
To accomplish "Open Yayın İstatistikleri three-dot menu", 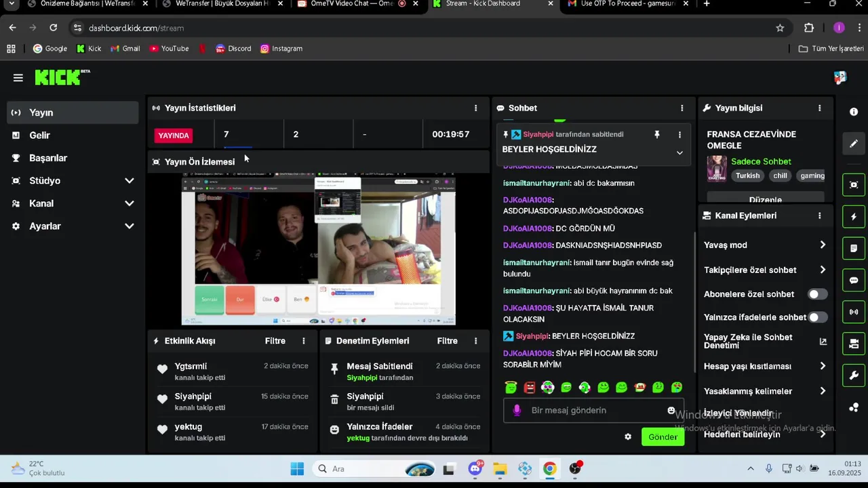I will 475,108.
